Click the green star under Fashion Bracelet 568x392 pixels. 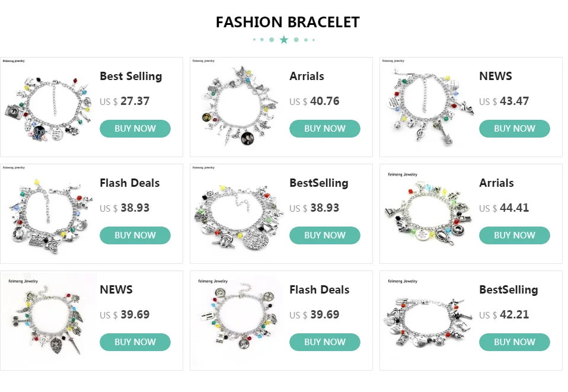coord(284,40)
